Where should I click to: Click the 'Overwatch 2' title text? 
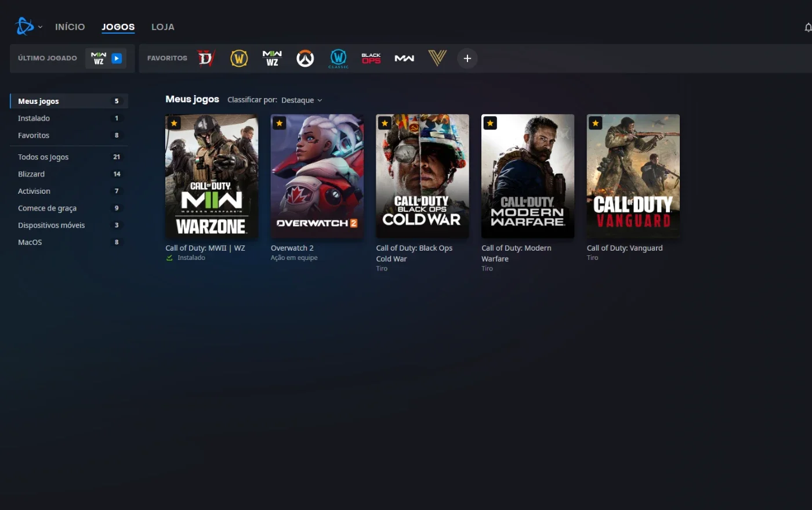[292, 248]
